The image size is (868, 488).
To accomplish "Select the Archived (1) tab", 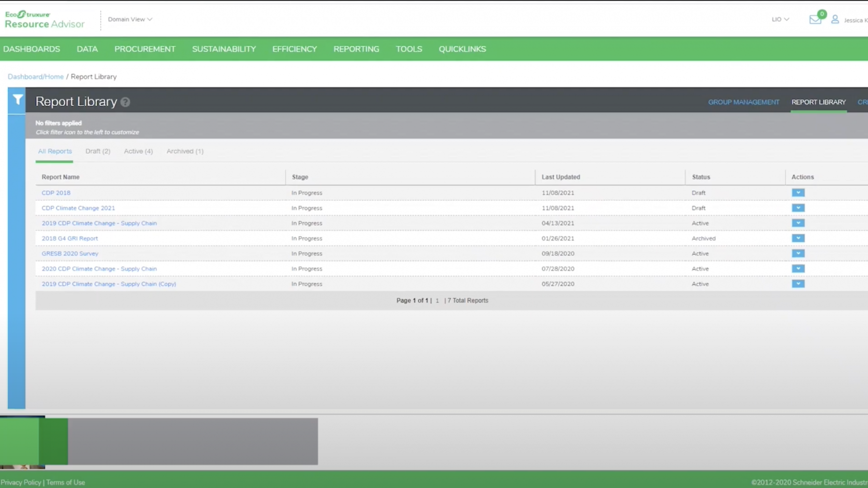I will 185,151.
